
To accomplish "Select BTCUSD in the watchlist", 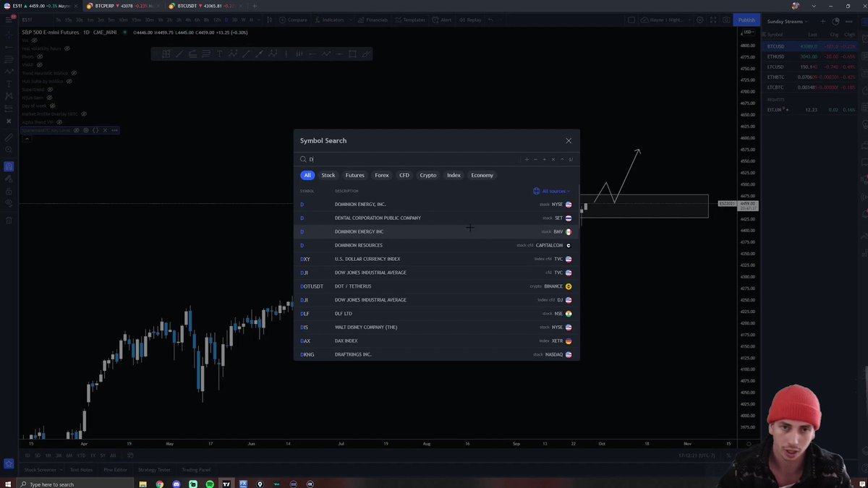I will [810, 46].
